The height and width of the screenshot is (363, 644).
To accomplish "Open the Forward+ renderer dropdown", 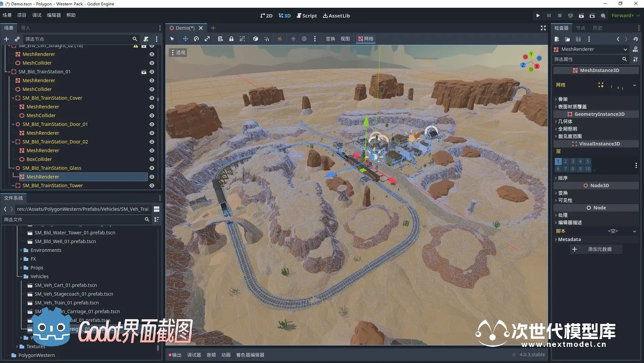I will pos(625,15).
